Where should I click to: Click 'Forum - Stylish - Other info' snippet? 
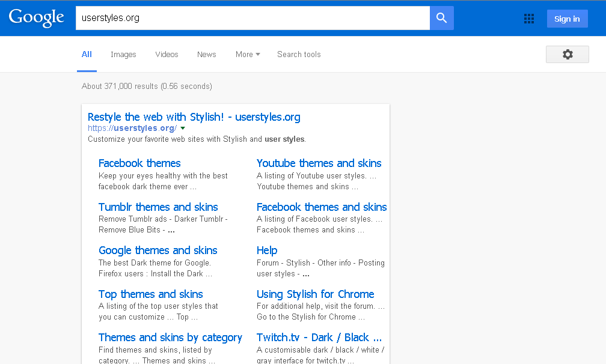click(x=321, y=268)
